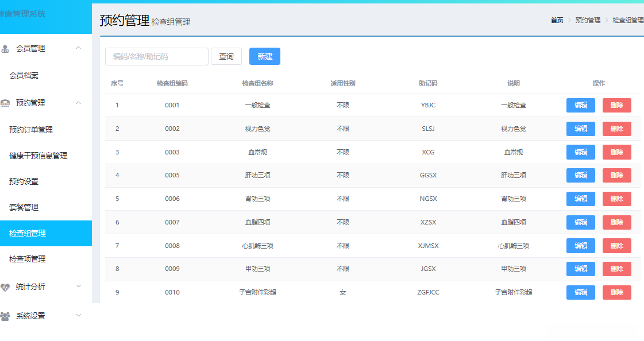The width and height of the screenshot is (644, 341).
Task: Click the blue 新建 button
Action: [x=265, y=57]
